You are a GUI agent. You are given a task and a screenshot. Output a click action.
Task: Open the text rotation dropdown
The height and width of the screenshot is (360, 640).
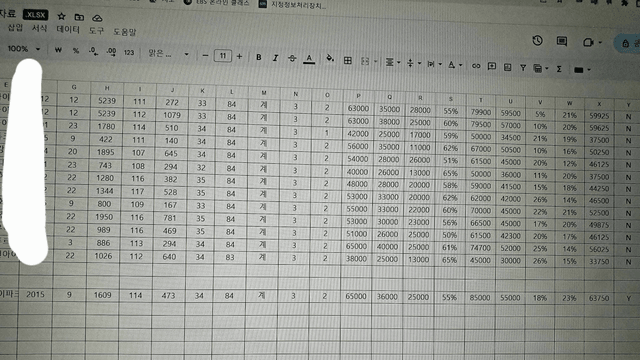click(455, 64)
